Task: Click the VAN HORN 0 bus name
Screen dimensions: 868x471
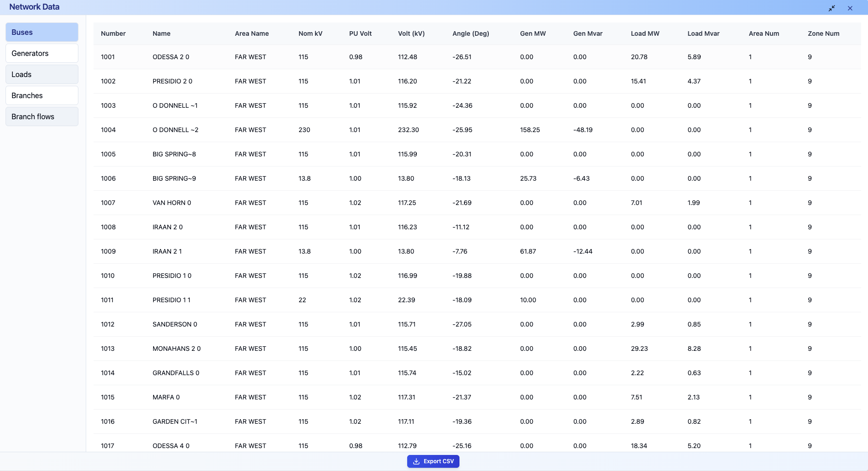Action: (172, 203)
